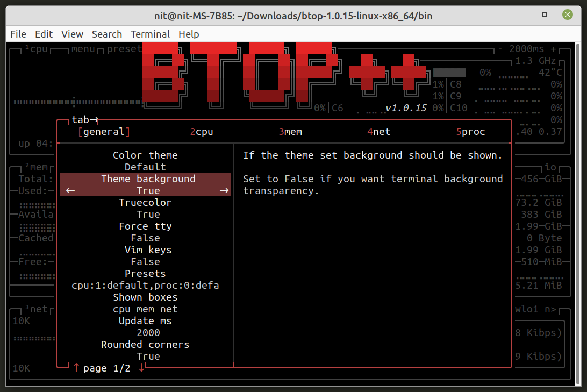Go to previous page with up arrow

click(76, 368)
